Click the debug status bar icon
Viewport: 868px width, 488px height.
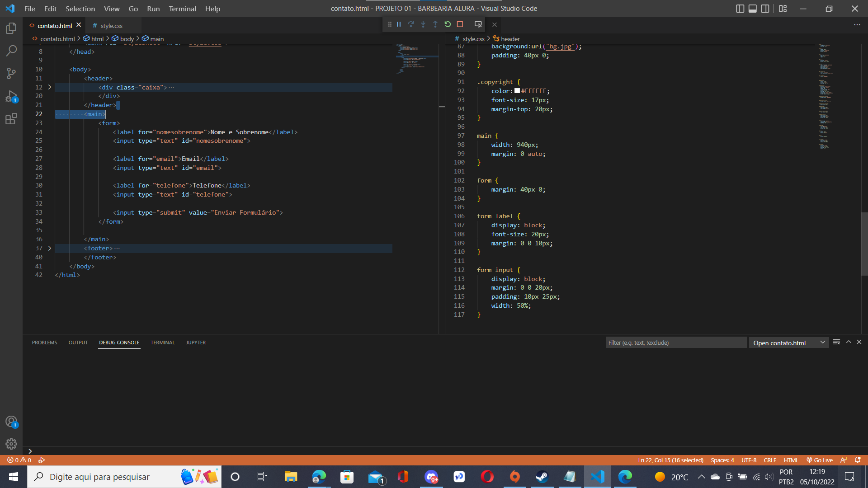coord(42,460)
